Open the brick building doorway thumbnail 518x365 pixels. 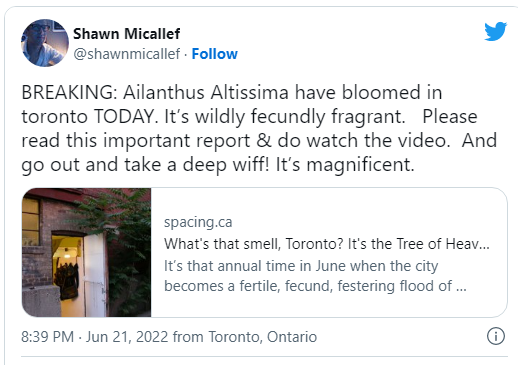[86, 252]
